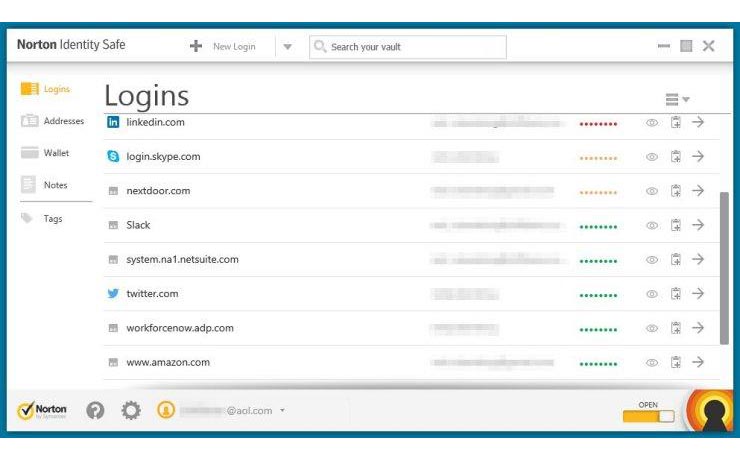Click the Norton by Symantec logo
Screen dimensions: 740x460
[x=42, y=410]
